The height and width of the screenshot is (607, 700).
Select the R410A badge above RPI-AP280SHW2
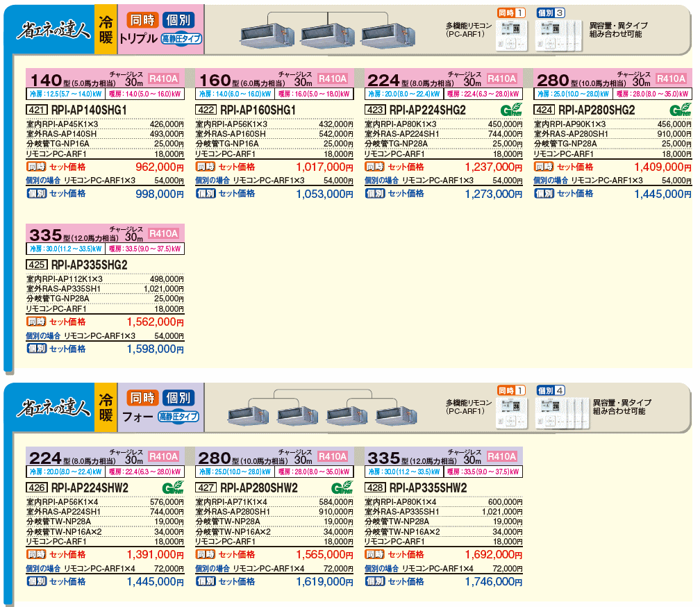333,456
